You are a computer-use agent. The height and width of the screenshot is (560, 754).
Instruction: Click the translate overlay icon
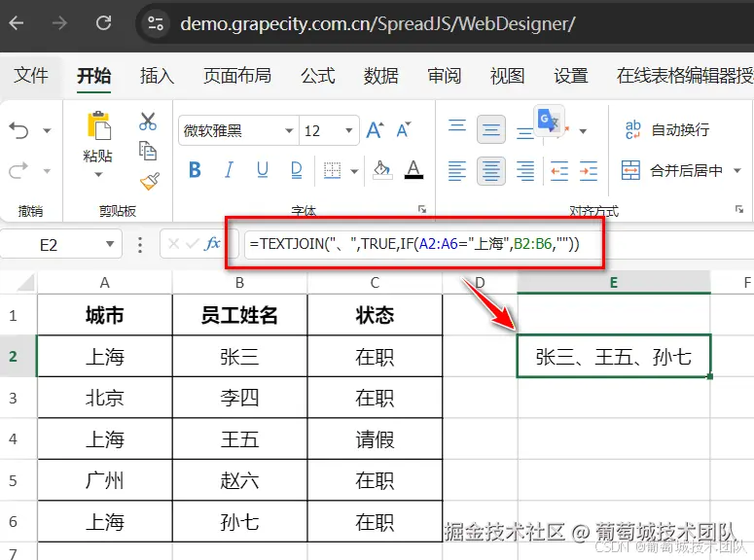(x=549, y=121)
